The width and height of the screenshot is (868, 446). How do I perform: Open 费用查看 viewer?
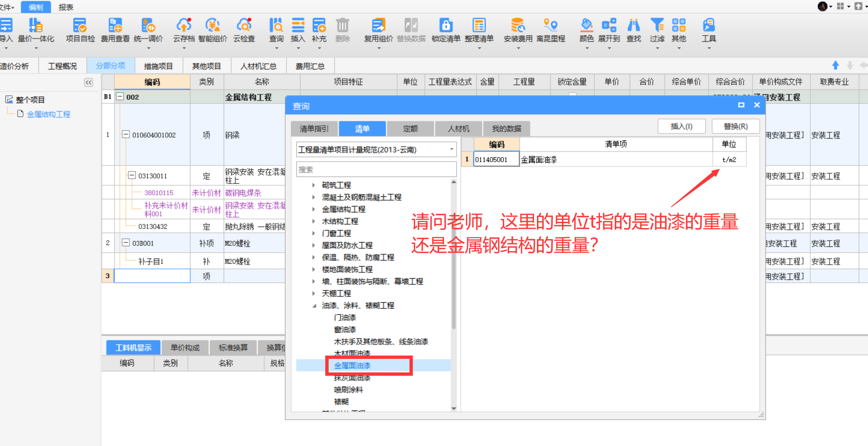point(115,30)
